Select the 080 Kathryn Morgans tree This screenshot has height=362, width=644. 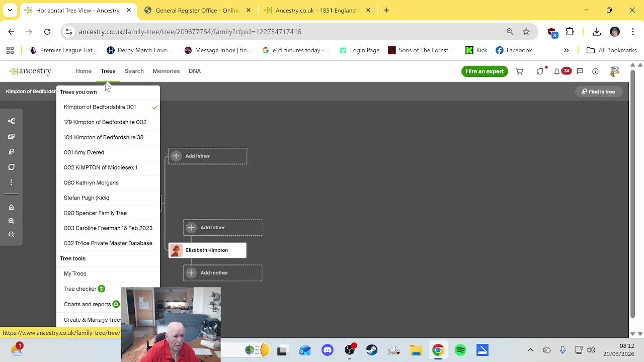click(108, 183)
